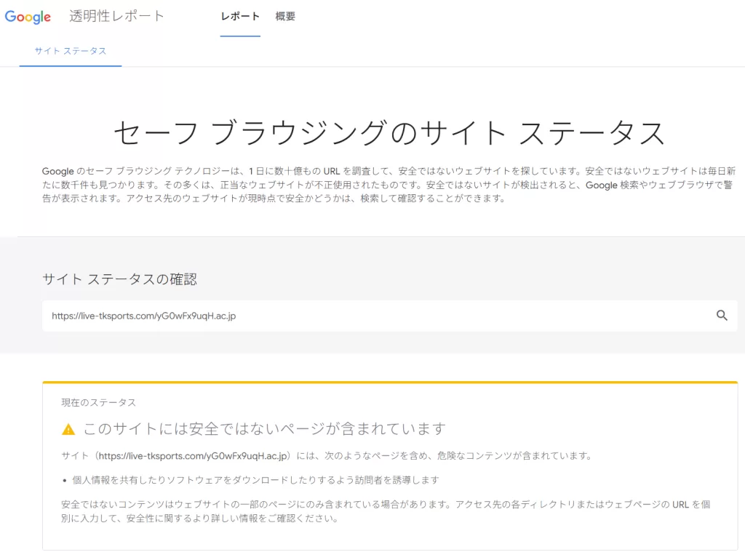Click the 透明性レポート title
Viewport: 745px width, 560px height.
(117, 15)
